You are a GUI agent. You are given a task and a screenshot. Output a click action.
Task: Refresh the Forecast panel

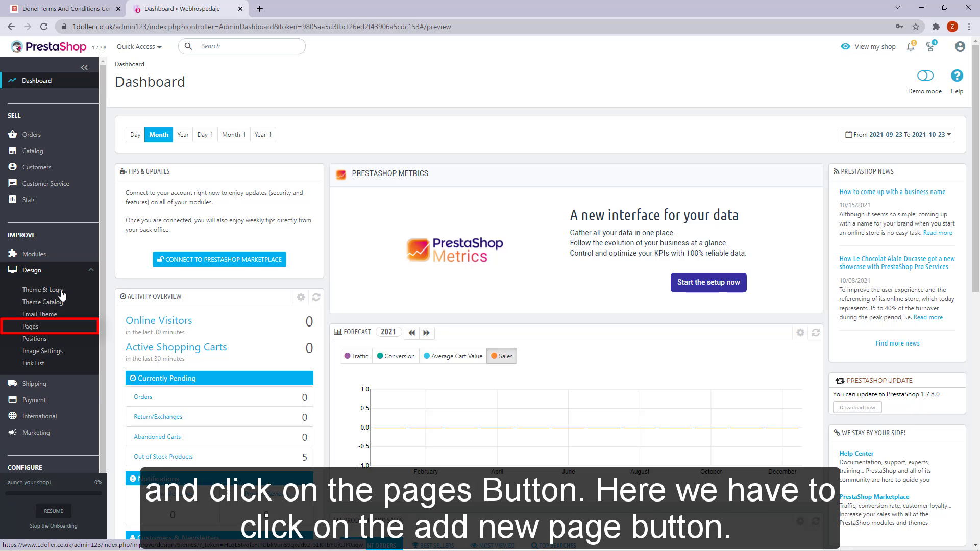pos(816,333)
